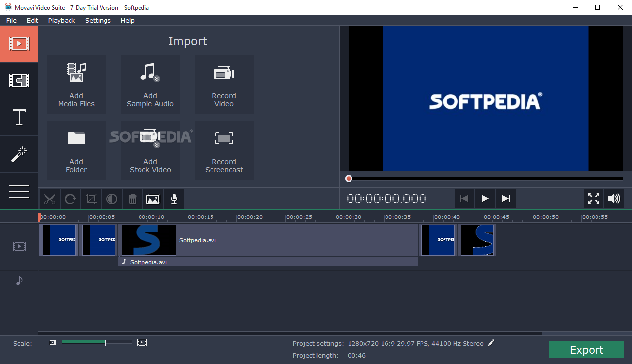Open Color adjustments icon
The image size is (632, 364).
[112, 199]
